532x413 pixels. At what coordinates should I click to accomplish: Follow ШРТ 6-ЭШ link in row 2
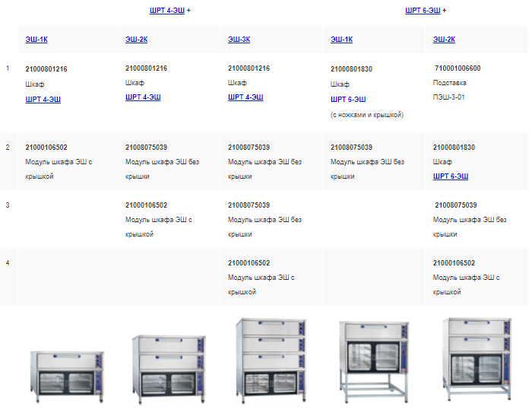click(451, 176)
